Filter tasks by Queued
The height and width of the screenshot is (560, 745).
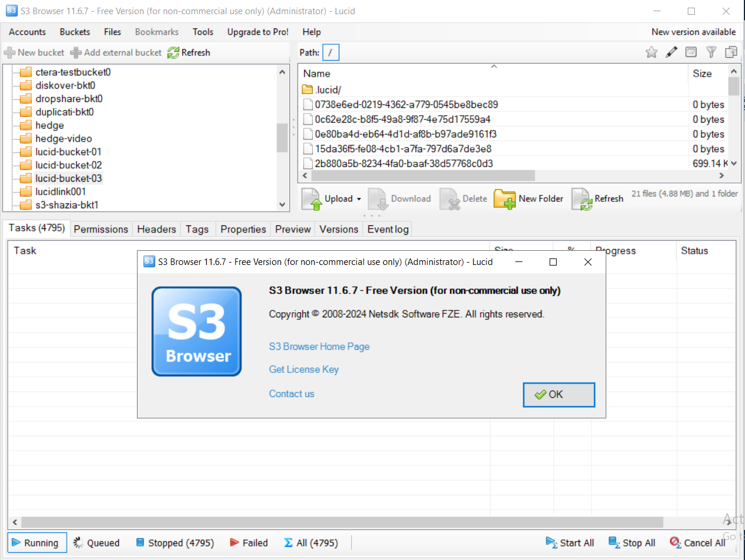[96, 543]
